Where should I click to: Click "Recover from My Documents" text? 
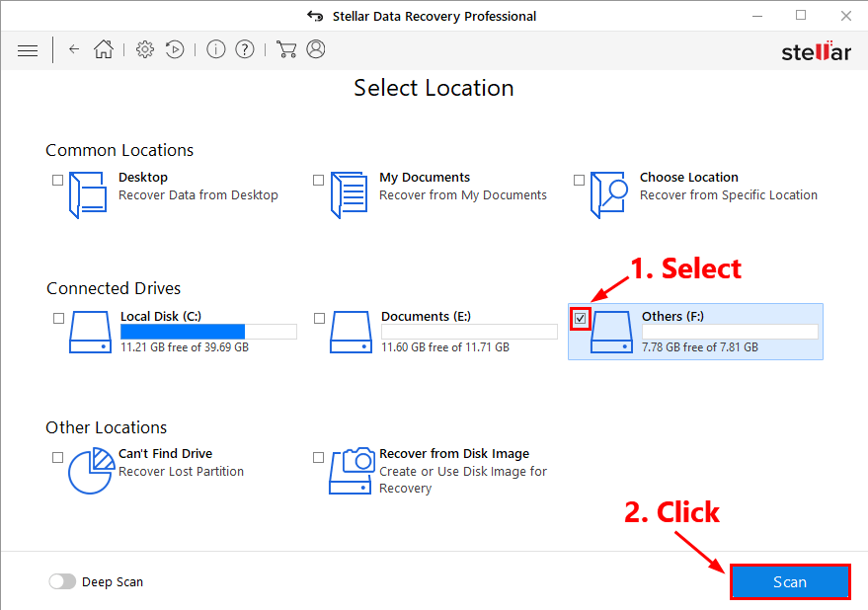(463, 194)
